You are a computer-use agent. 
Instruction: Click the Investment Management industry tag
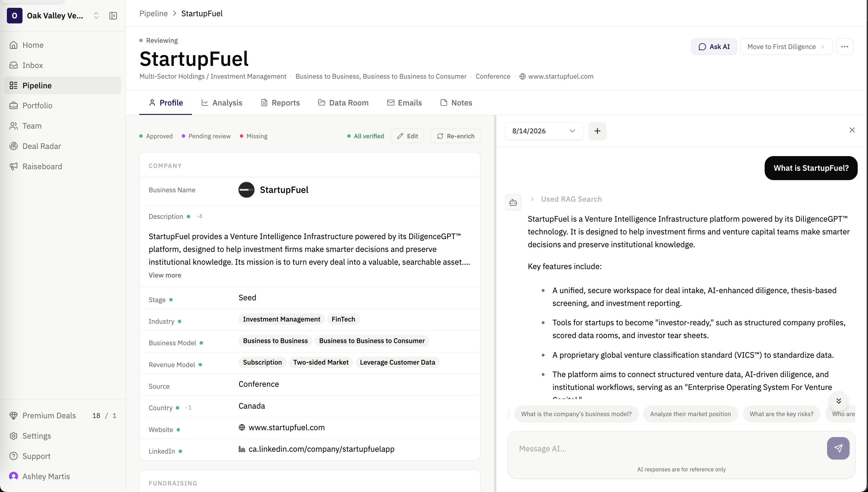(x=281, y=319)
